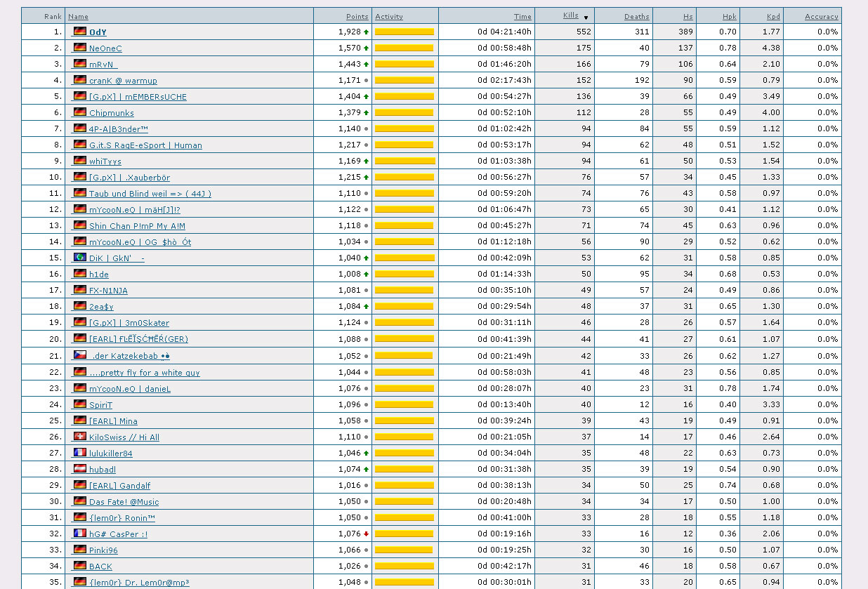Viewport: 868px width, 589px height.
Task: Click gray trend dot in cranK @ warmup row
Action: click(366, 81)
